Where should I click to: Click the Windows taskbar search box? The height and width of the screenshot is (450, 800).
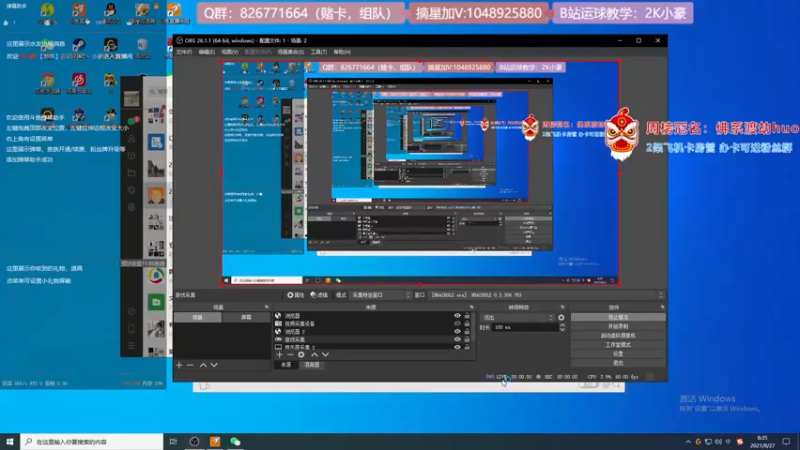coord(92,442)
